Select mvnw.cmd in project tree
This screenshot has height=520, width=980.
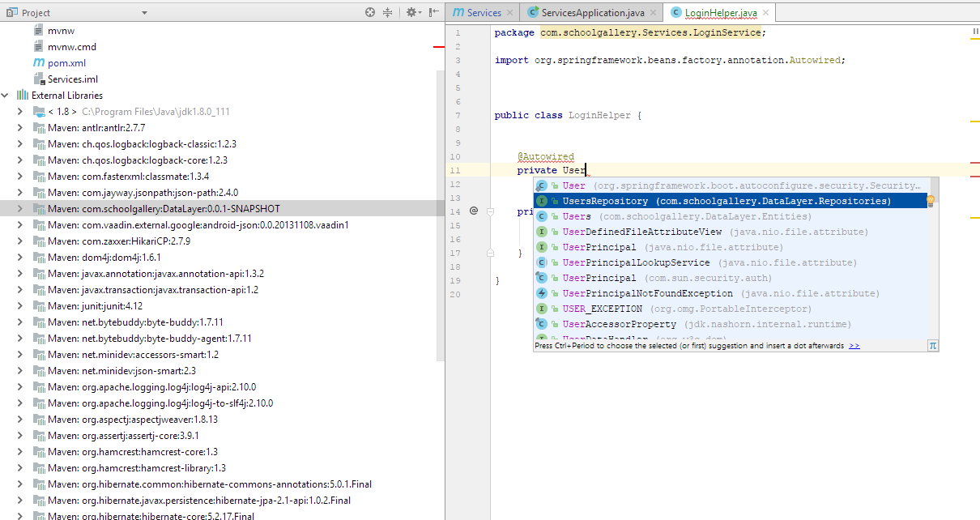point(71,47)
